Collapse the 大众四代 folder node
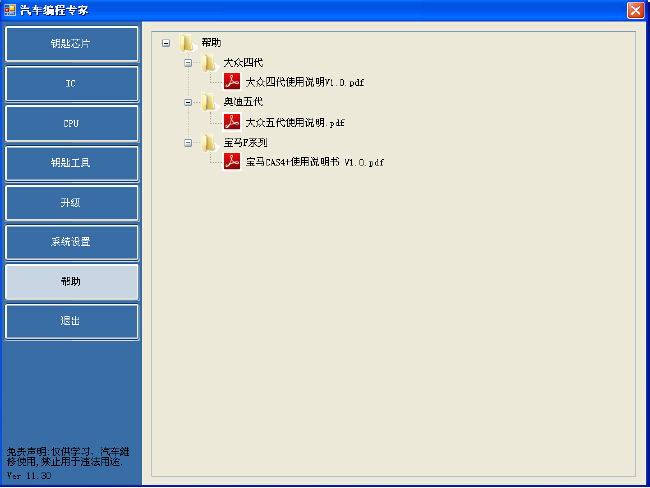 tap(188, 63)
